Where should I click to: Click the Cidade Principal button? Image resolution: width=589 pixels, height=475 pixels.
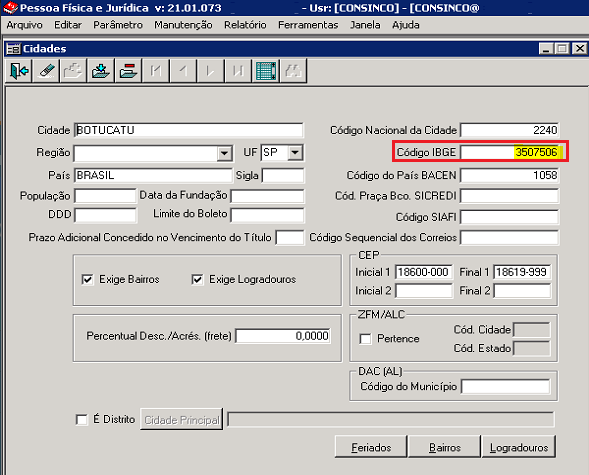[182, 419]
